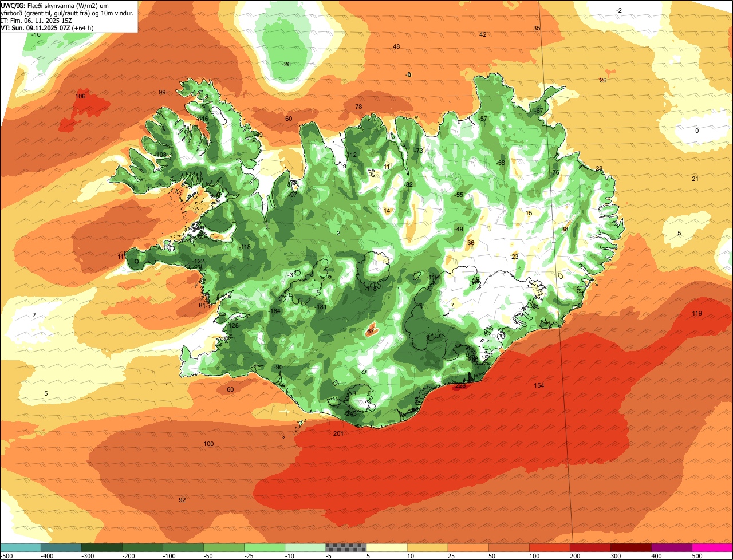
Task: Click the map value -73 in north Iceland
Action: click(x=418, y=151)
